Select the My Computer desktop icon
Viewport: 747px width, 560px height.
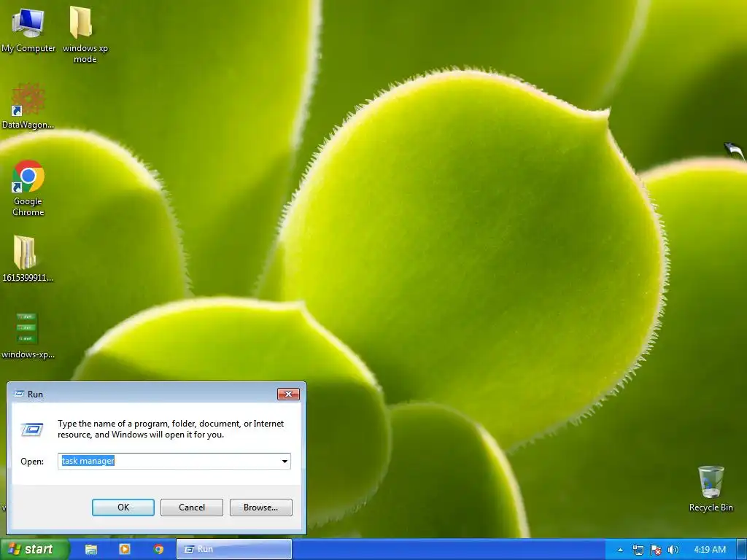[x=28, y=29]
